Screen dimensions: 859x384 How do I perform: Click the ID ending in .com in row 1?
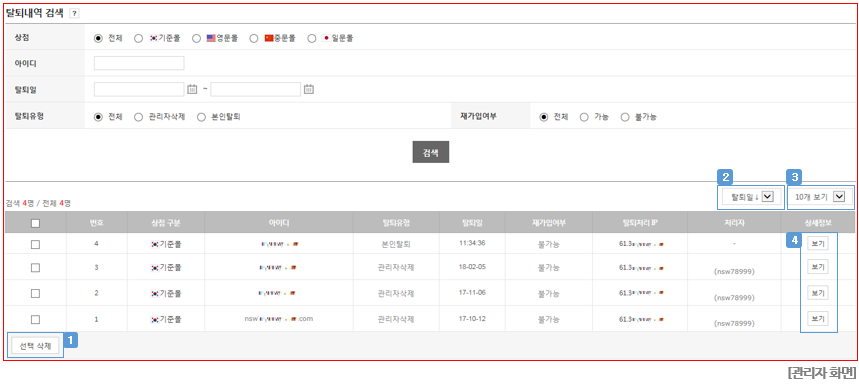point(279,318)
